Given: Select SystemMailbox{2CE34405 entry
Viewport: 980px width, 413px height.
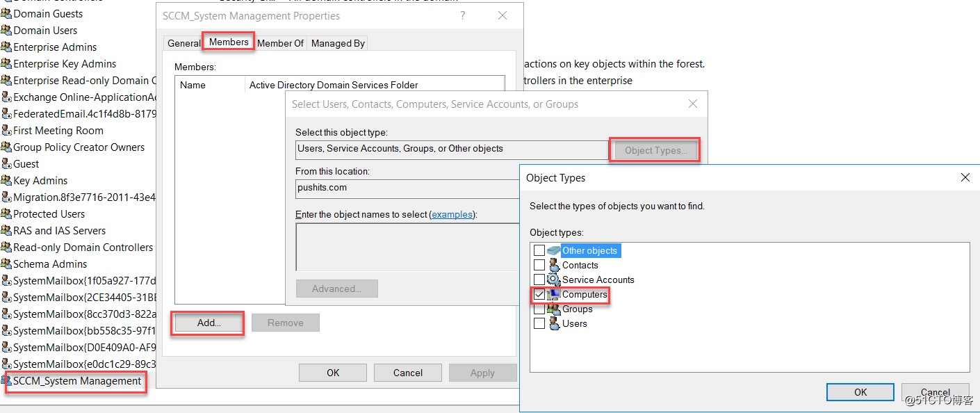Looking at the screenshot, I should 79,298.
